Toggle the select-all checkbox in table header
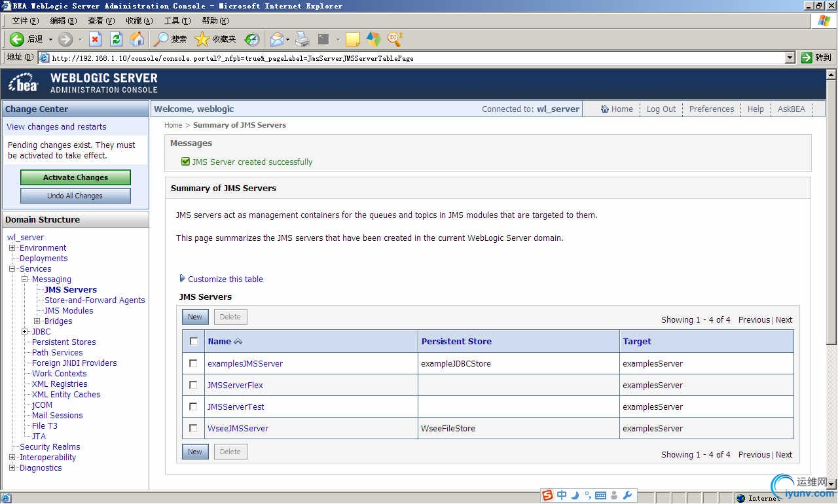This screenshot has width=838, height=504. click(x=194, y=341)
